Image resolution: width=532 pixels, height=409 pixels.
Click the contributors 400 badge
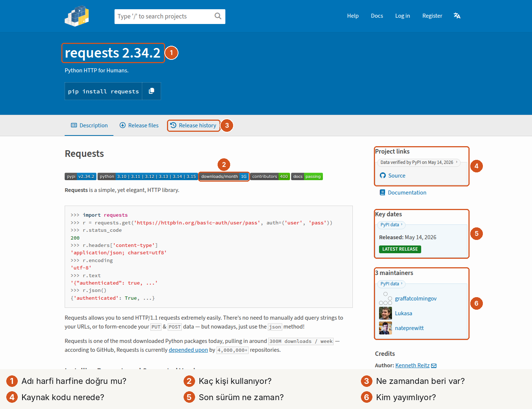tap(270, 176)
